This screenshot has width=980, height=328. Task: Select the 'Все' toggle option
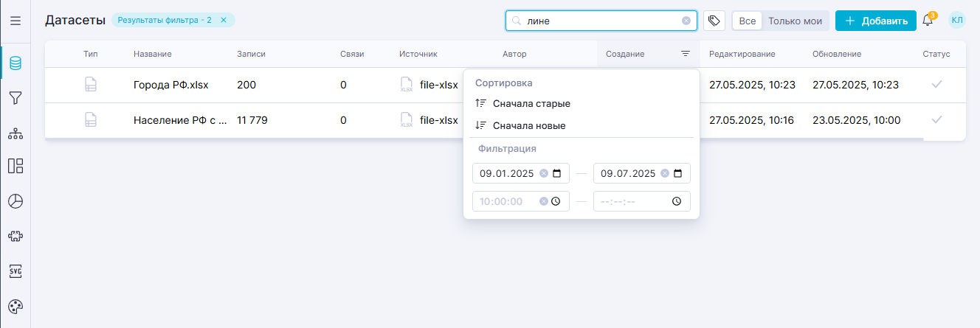pyautogui.click(x=747, y=21)
